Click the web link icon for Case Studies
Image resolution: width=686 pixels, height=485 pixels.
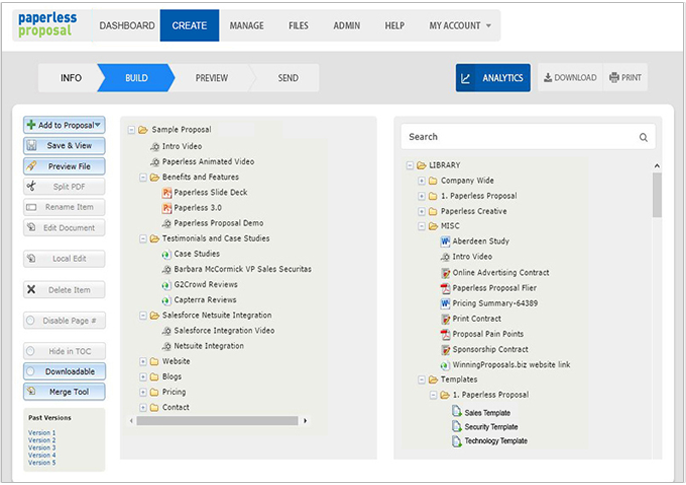[x=166, y=254]
